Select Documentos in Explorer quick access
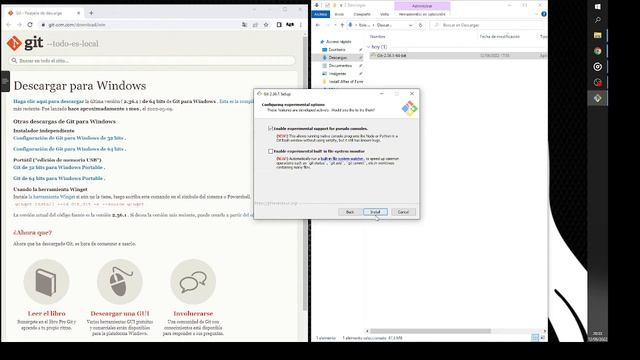The width and height of the screenshot is (640, 360). 340,66
